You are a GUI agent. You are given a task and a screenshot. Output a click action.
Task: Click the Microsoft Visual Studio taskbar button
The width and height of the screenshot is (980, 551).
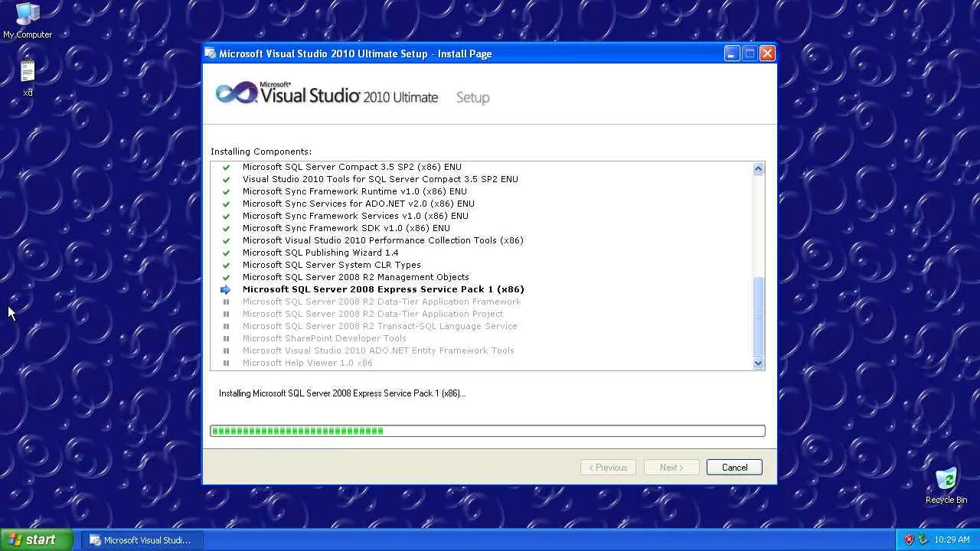coord(142,540)
